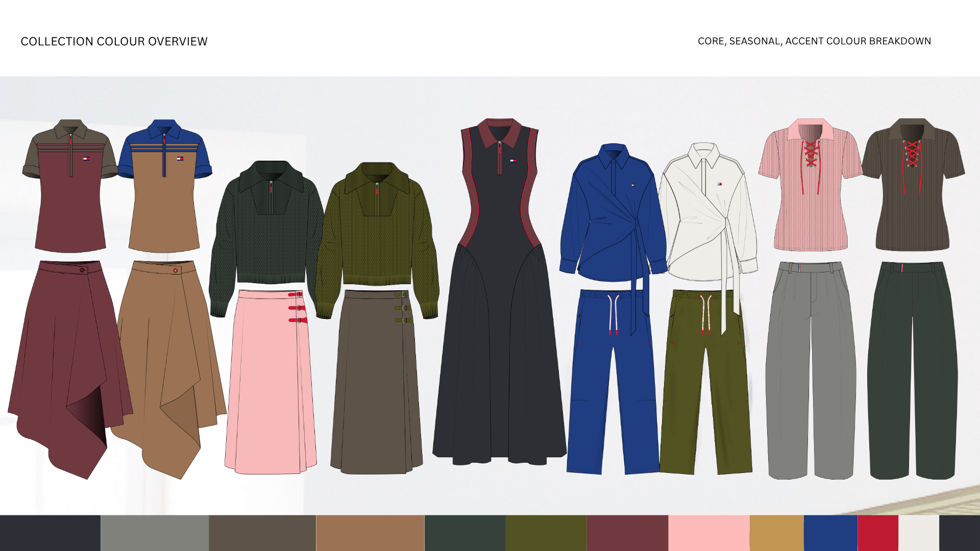Select the red accent colour swatch
Screen dimensions: 980x551
click(x=878, y=533)
